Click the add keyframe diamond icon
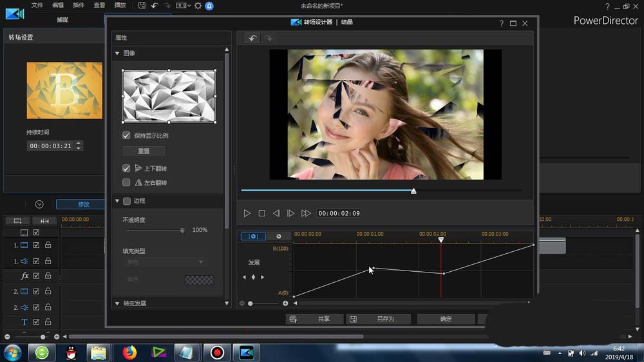 (x=253, y=277)
